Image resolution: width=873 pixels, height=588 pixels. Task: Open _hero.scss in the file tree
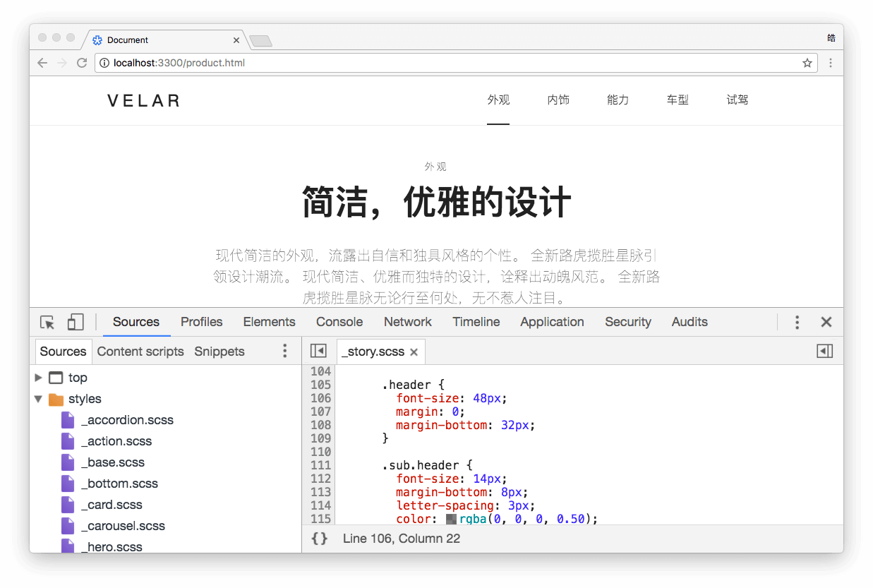point(112,547)
